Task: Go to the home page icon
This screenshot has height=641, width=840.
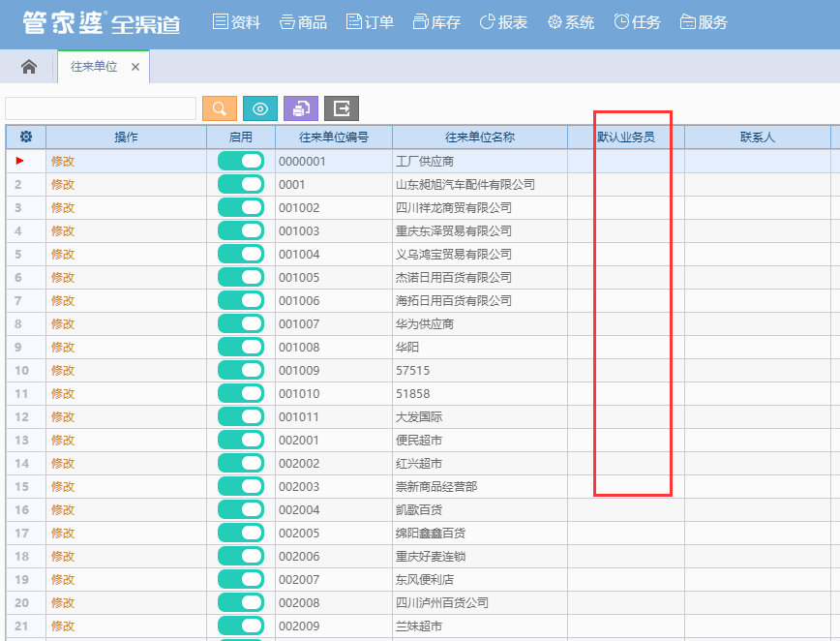Action: (x=29, y=67)
